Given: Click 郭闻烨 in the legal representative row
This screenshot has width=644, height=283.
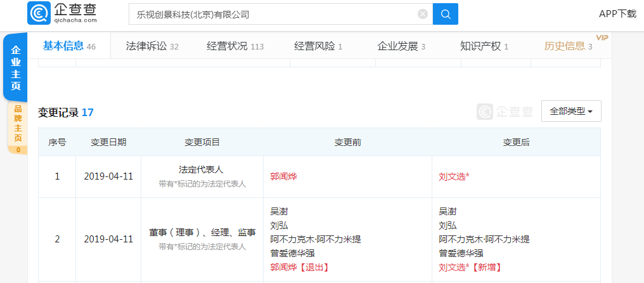Looking at the screenshot, I should coord(283,177).
